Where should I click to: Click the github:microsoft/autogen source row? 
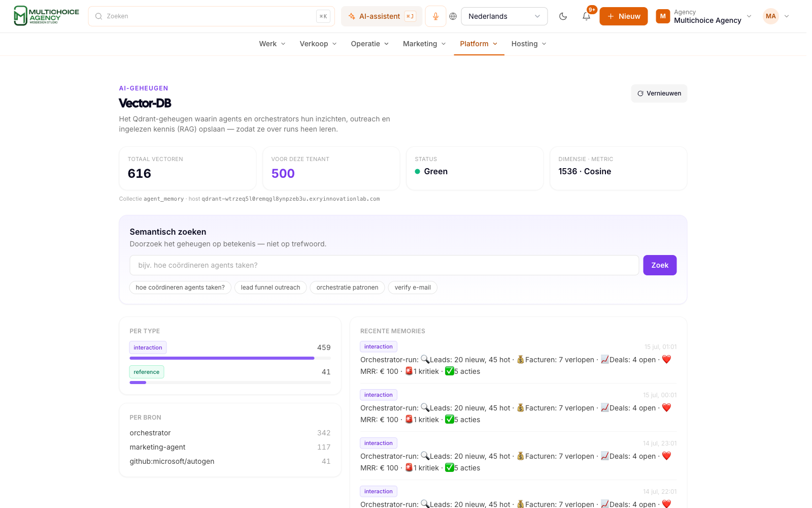(230, 461)
